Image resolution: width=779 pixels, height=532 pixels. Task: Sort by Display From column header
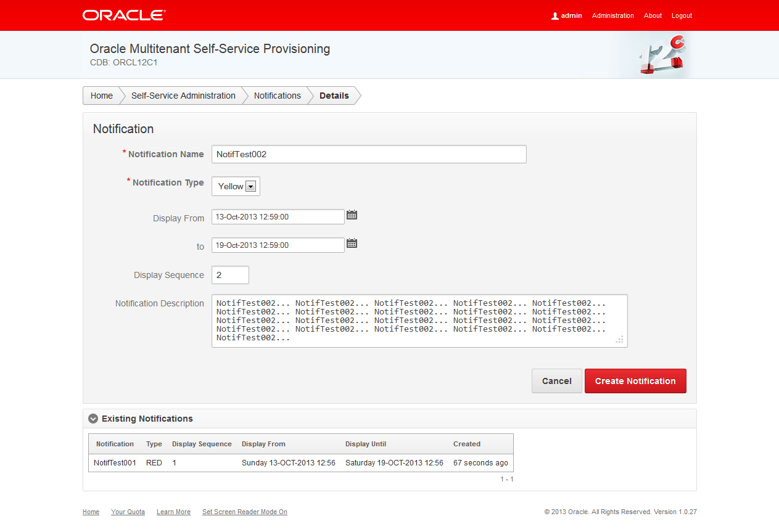tap(263, 444)
